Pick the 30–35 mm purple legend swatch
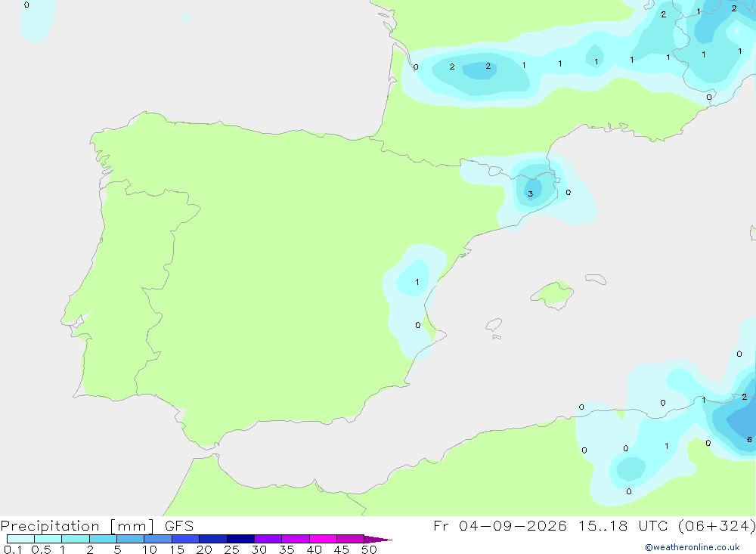Screen dimensions: 756x554 click(268, 539)
